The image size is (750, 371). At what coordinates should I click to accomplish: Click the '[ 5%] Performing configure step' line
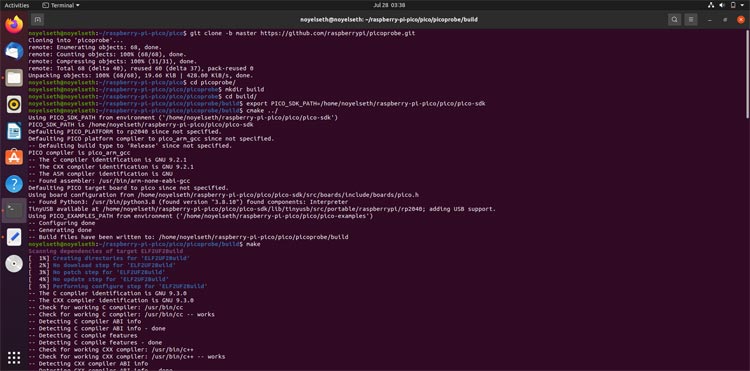(118, 286)
